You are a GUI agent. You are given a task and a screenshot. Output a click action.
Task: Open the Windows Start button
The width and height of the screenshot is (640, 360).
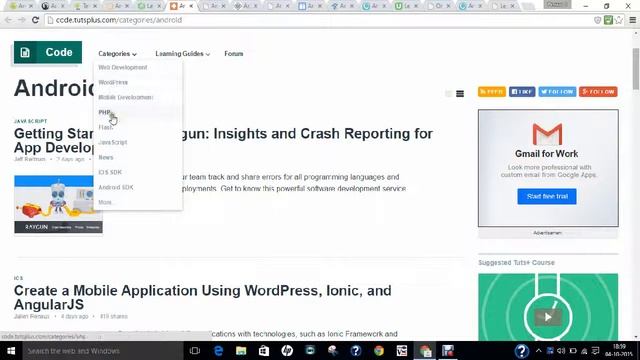click(11, 351)
